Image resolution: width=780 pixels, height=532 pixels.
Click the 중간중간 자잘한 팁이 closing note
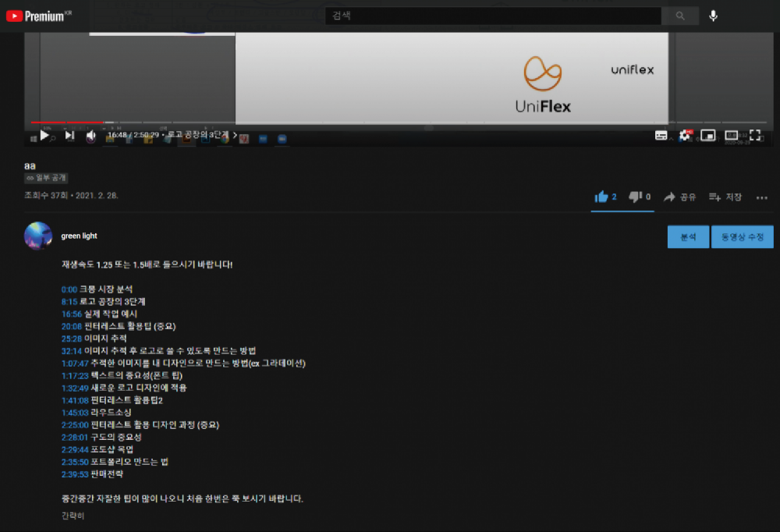182,499
